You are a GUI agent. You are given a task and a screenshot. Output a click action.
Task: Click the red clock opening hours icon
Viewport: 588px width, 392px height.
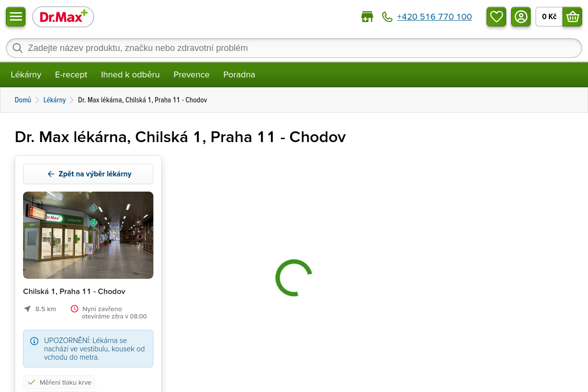pyautogui.click(x=74, y=309)
